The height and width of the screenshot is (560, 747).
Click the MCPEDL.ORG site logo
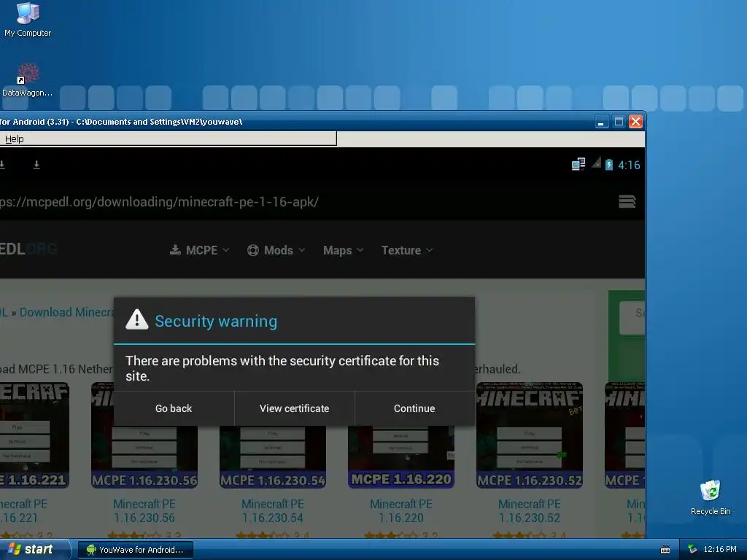(28, 249)
